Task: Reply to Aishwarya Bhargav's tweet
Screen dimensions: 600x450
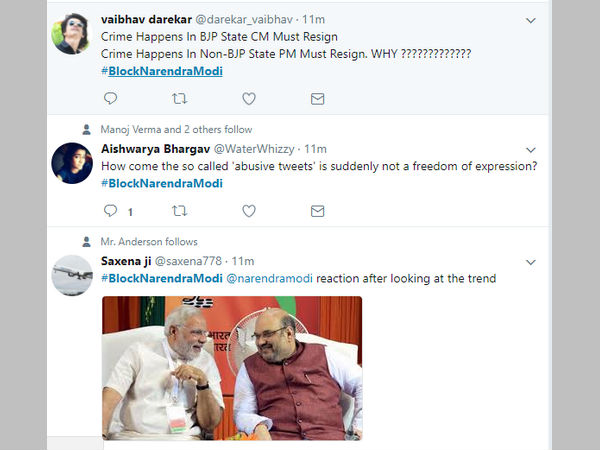Action: (x=110, y=210)
